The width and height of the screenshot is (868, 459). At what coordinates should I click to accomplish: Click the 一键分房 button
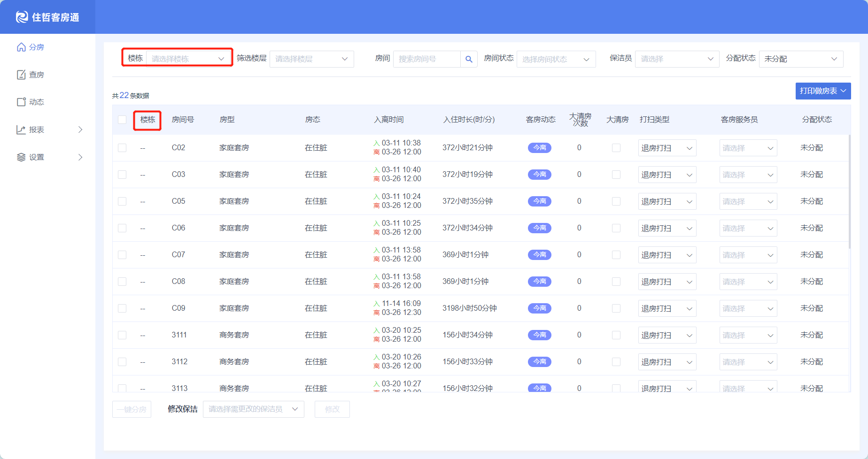point(132,409)
